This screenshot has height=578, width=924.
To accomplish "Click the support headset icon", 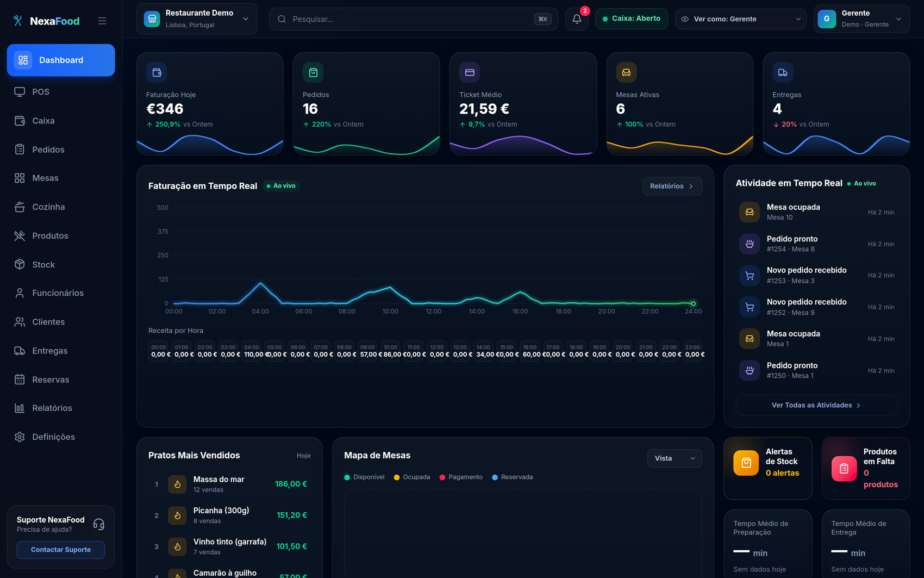I will tap(98, 524).
